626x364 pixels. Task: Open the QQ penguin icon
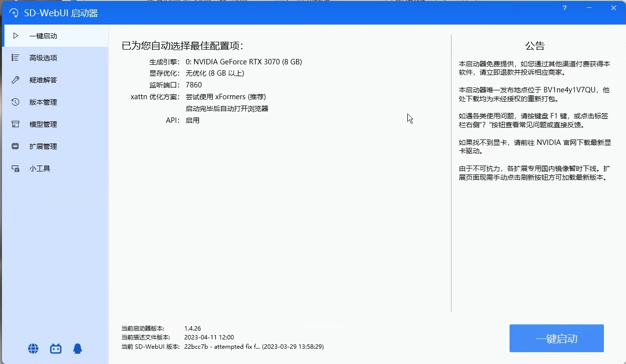click(x=78, y=349)
